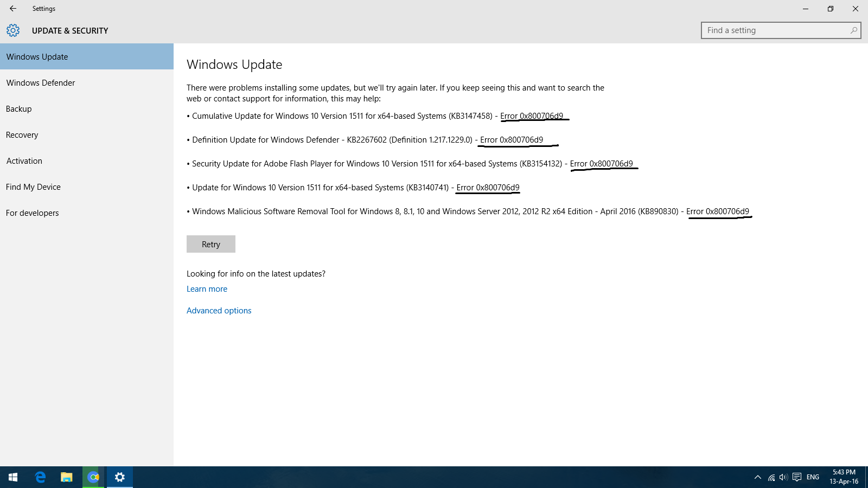Open the Wi-Fi network tray icon
This screenshot has width=868, height=488.
771,477
